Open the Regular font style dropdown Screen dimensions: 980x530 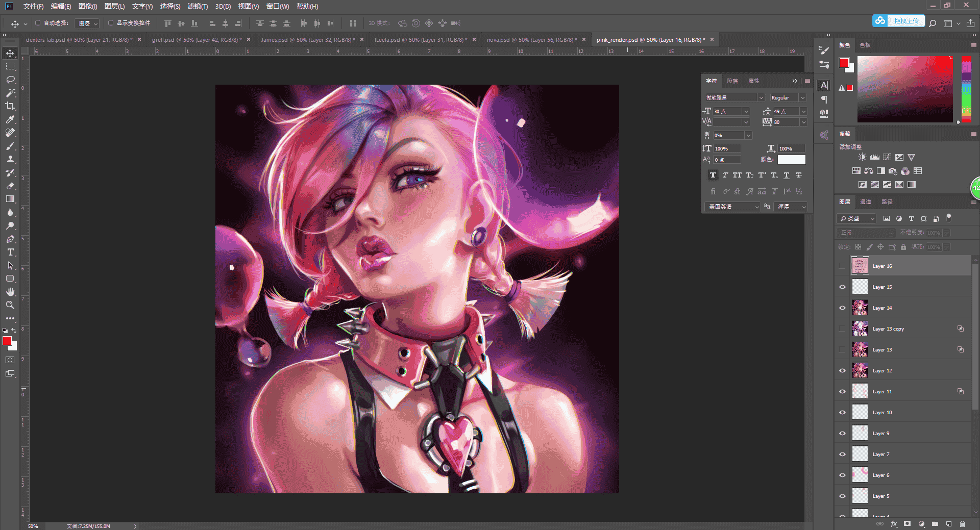[x=788, y=97]
